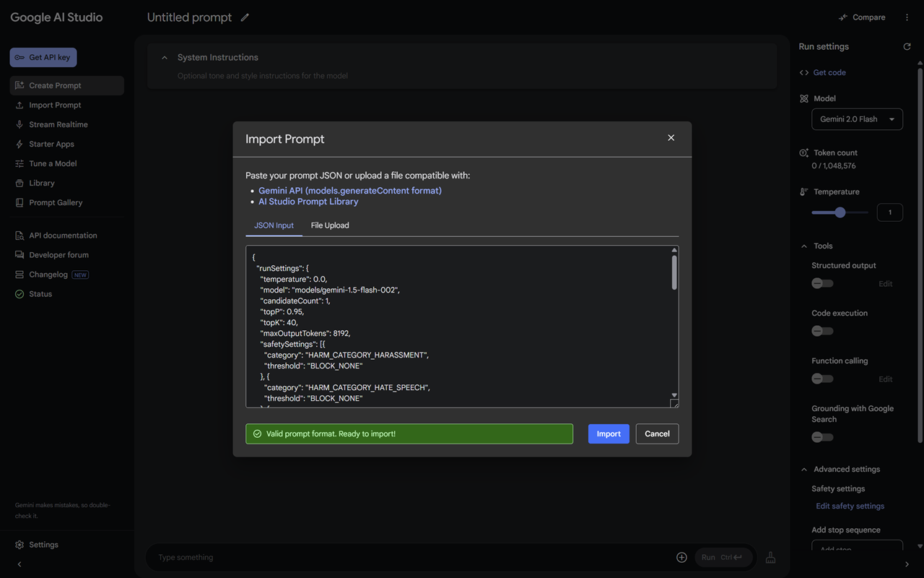Click the Temperature thermometer icon
The width and height of the screenshot is (924, 578).
(x=804, y=191)
